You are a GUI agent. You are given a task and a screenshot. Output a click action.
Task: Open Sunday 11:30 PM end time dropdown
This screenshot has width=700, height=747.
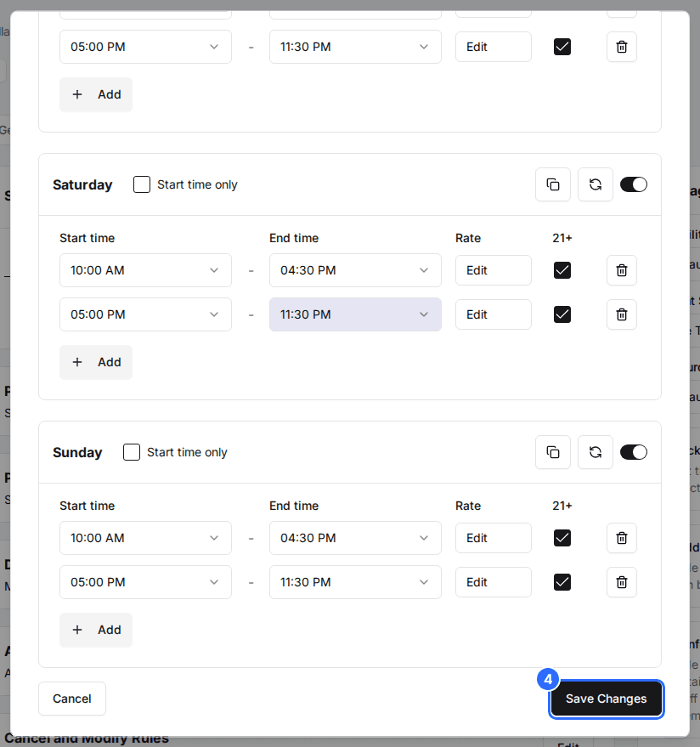click(x=355, y=582)
